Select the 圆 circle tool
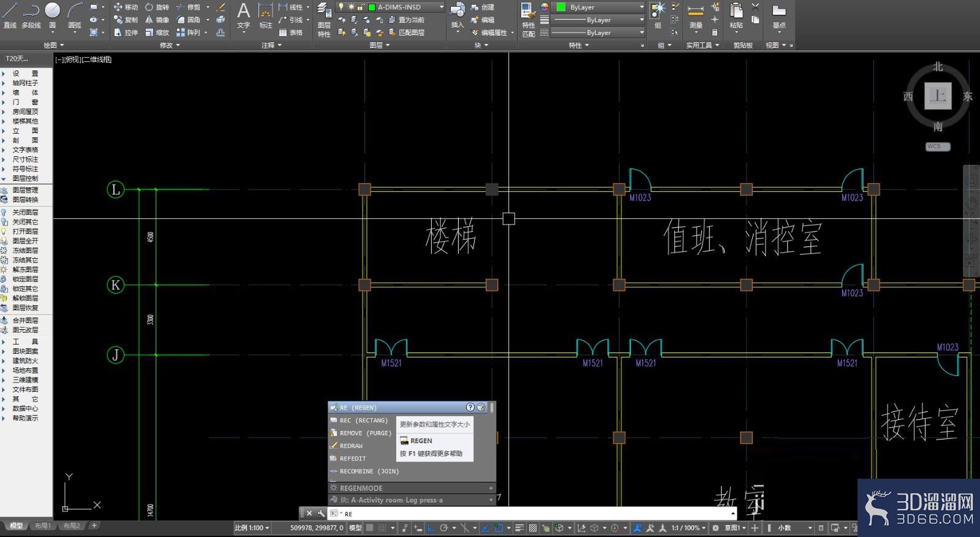Viewport: 980px width, 537px height. 53,16
